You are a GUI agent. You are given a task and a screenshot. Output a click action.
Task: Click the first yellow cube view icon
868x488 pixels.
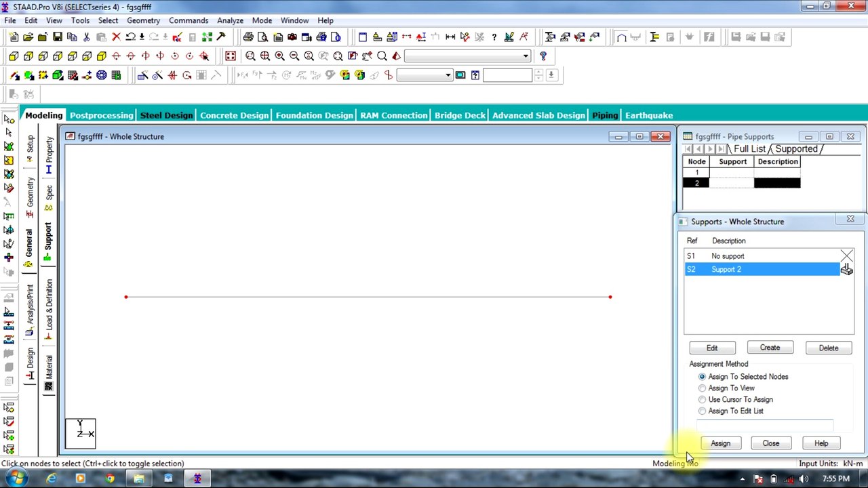pyautogui.click(x=14, y=56)
